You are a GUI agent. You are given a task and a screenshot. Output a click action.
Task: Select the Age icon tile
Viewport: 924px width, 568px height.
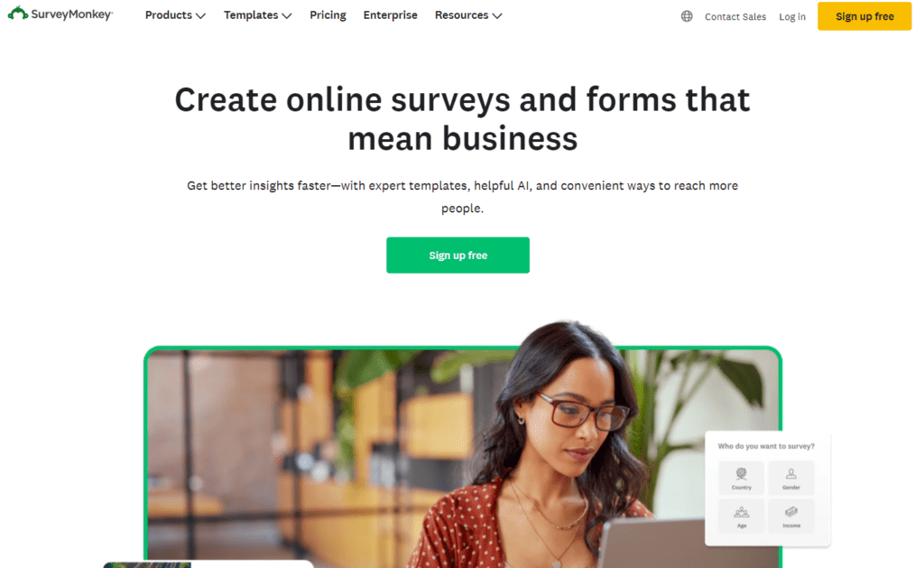pos(742,517)
